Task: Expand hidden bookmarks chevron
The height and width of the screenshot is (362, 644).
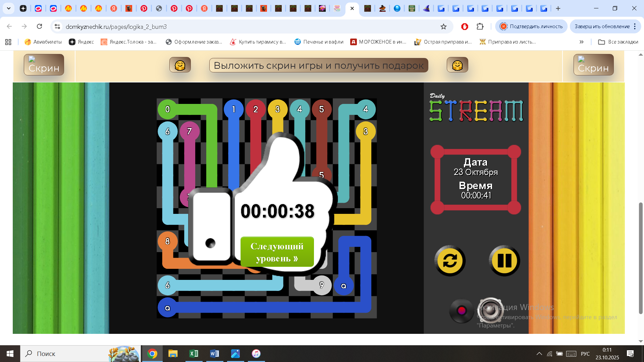Action: (x=581, y=42)
